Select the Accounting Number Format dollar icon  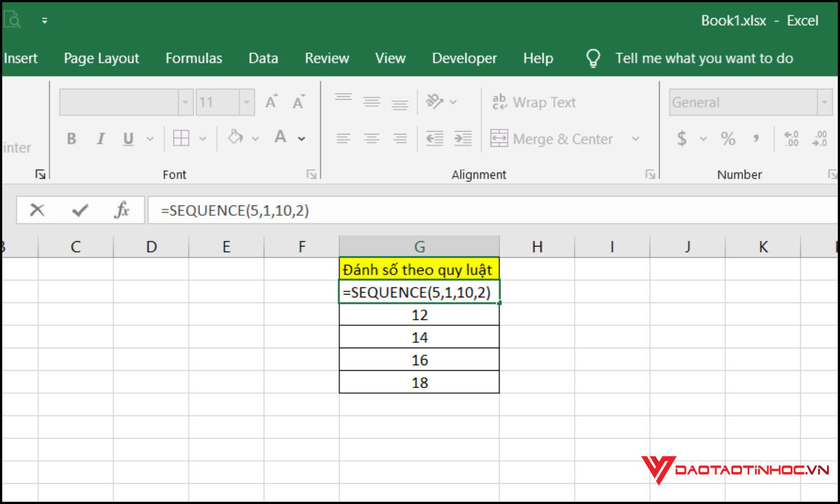[682, 138]
